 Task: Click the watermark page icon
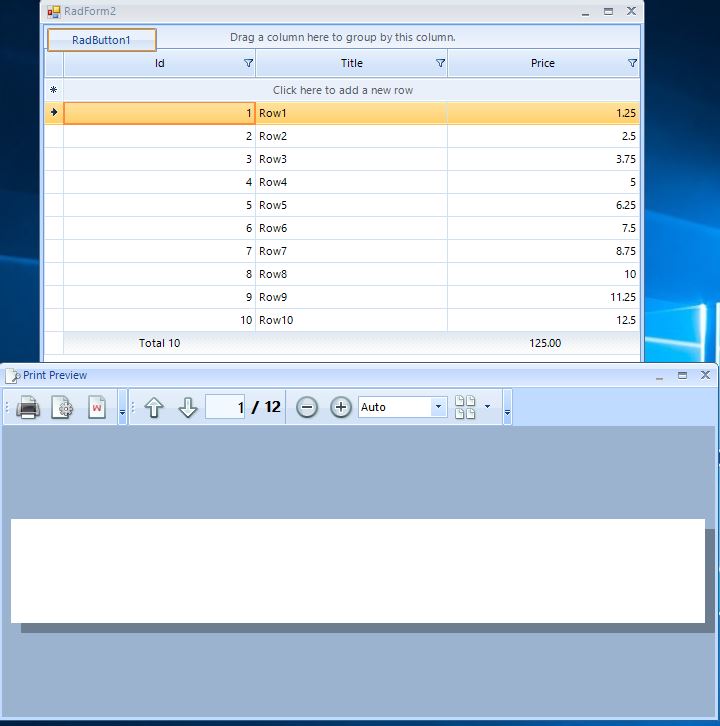tap(97, 407)
